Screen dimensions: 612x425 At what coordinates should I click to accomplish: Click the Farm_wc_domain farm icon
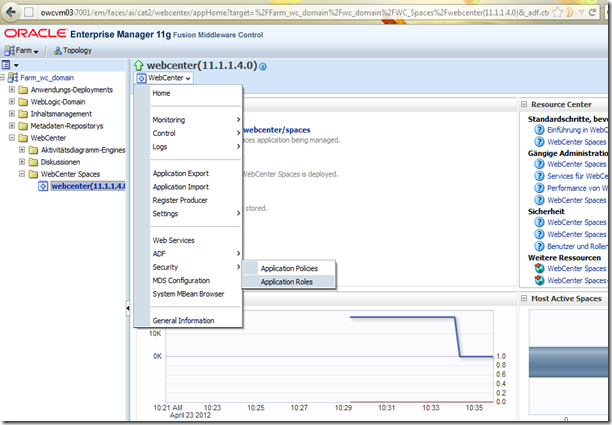[13, 77]
